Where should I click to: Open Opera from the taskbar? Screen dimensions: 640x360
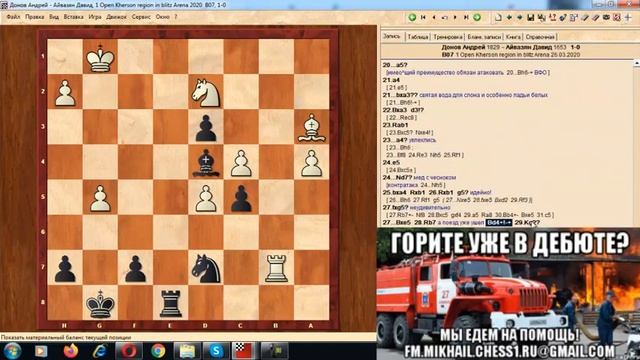[129, 351]
